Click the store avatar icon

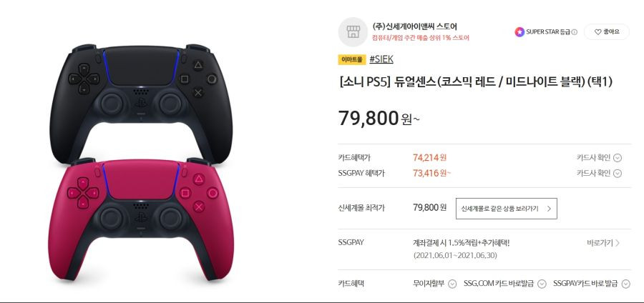point(353,31)
